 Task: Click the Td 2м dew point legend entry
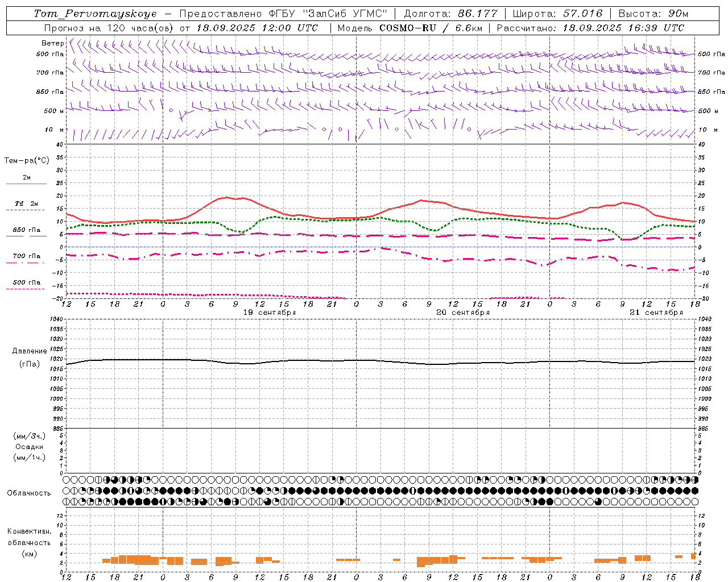[27, 203]
